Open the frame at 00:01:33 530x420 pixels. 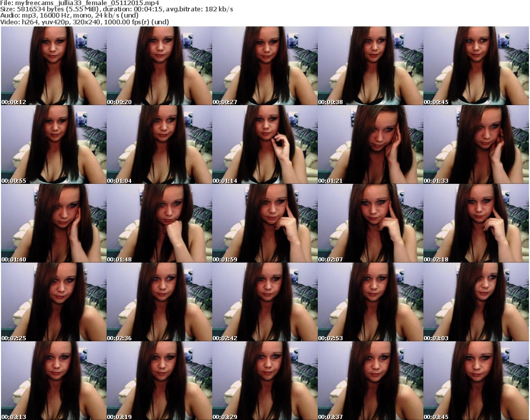point(476,144)
